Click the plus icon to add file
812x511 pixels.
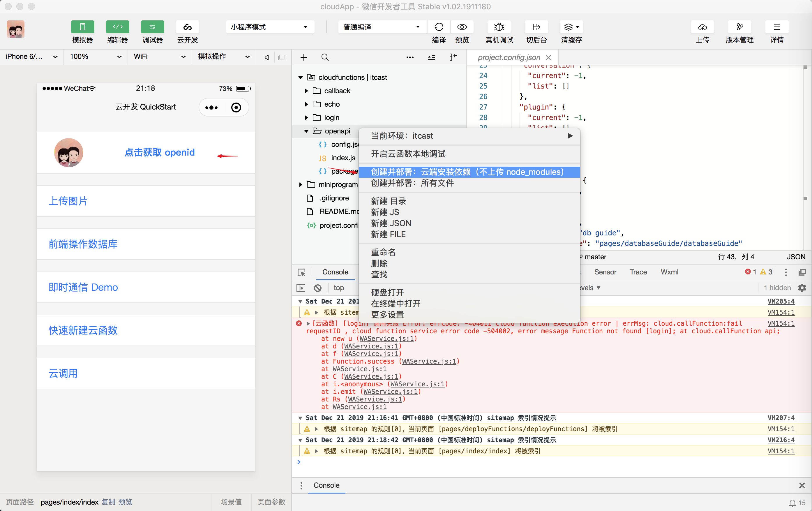click(x=303, y=57)
